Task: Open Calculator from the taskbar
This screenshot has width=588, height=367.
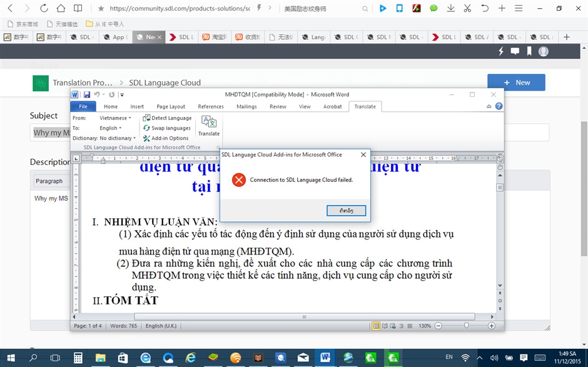Action: 78,358
